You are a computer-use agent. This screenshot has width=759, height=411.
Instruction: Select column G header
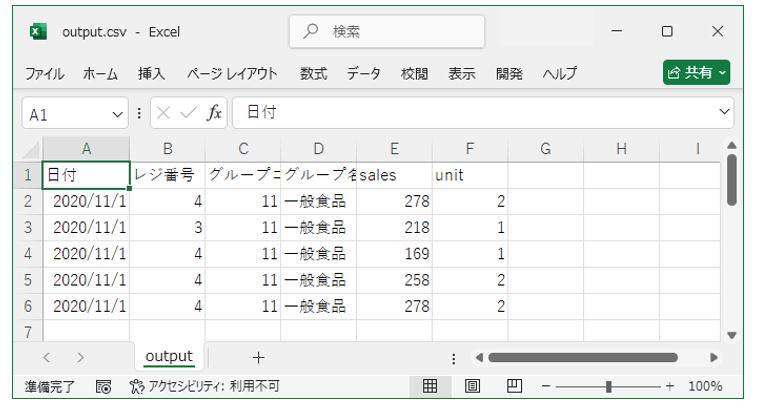pos(546,149)
